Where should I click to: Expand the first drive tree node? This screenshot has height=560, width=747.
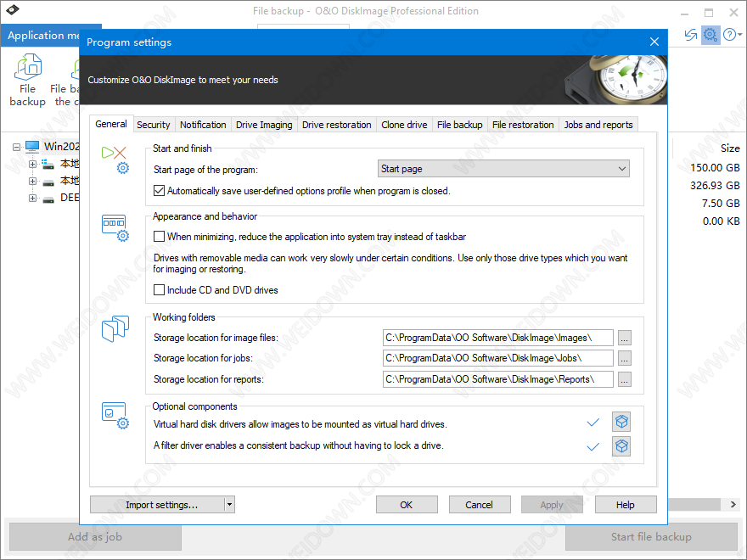[x=32, y=165]
